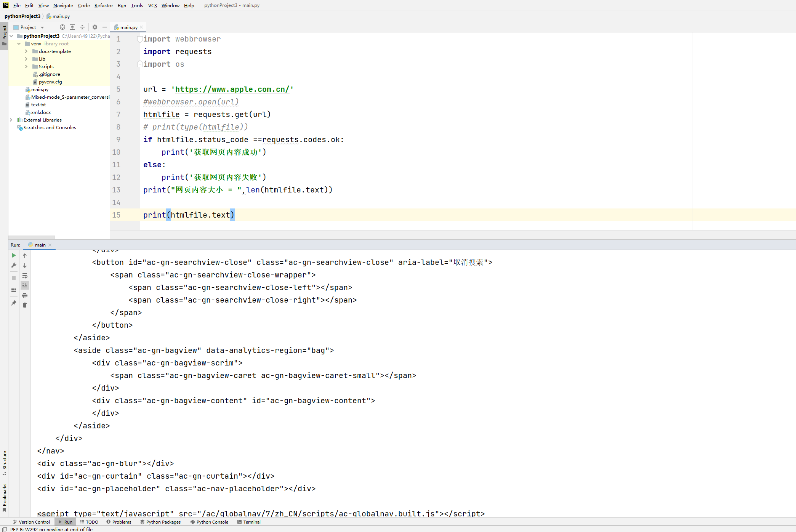
Task: Click the apple.com.cn URL link in code
Action: (232, 89)
